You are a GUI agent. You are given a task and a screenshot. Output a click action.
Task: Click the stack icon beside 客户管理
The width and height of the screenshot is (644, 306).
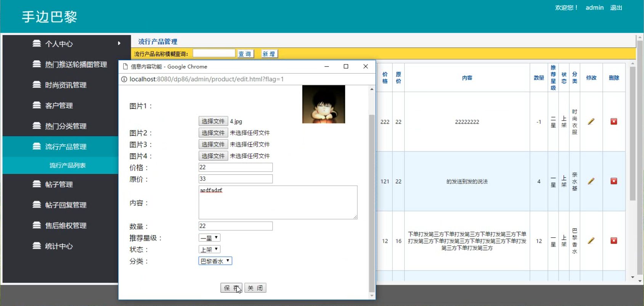coord(37,105)
